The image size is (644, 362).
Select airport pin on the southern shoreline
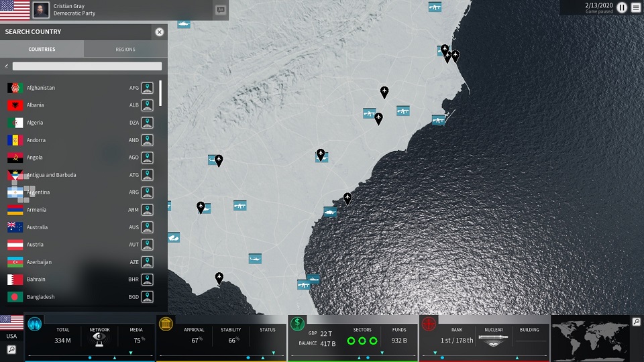[x=219, y=279]
